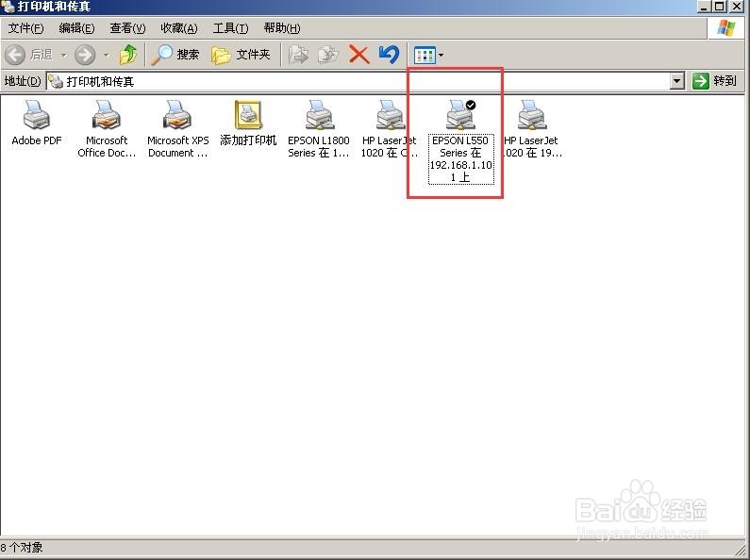The image size is (750, 560).
Task: Minimize the Printers and Faxes window
Action: click(x=704, y=7)
